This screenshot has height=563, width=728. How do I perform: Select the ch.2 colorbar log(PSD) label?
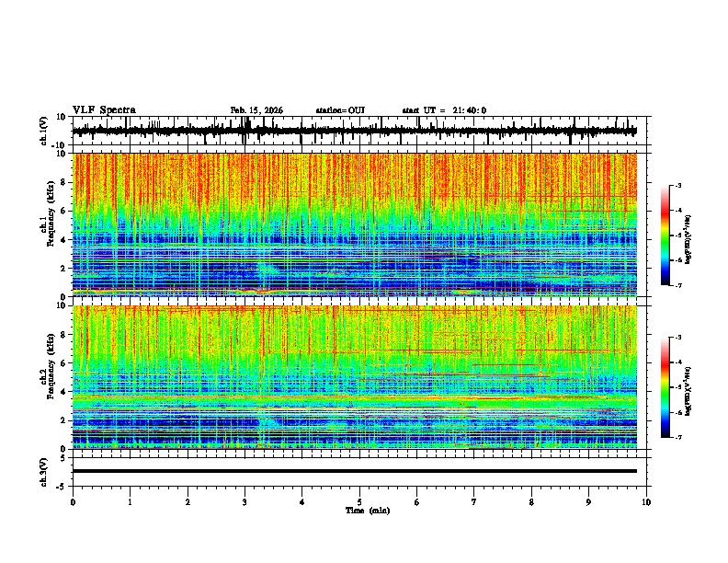(688, 391)
